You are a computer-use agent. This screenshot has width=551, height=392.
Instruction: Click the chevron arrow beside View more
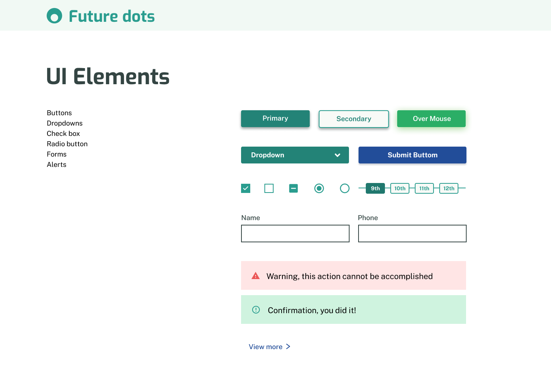(288, 346)
